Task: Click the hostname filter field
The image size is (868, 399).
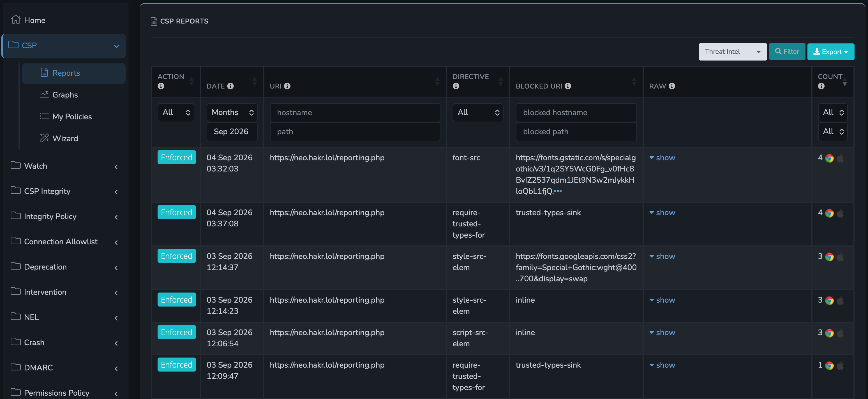Action: [x=355, y=112]
